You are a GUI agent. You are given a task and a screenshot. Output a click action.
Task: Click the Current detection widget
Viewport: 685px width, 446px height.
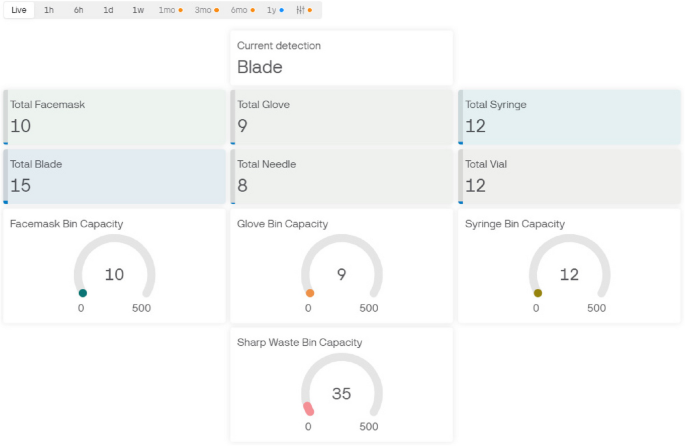point(342,58)
